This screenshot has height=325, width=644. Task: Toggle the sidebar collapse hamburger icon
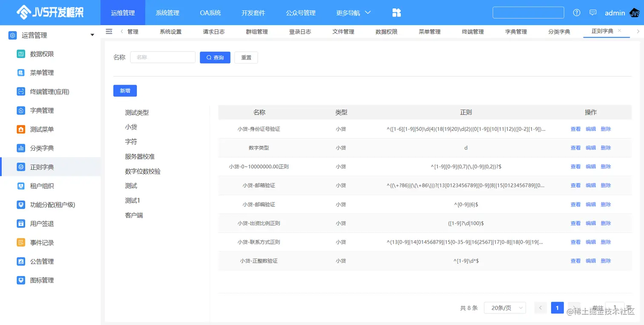109,32
